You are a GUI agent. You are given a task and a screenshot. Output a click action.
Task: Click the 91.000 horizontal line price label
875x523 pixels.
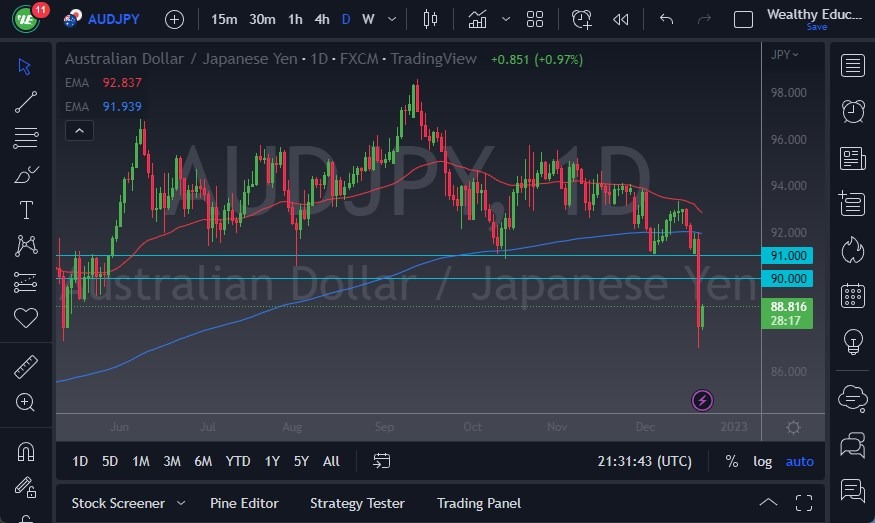[785, 256]
